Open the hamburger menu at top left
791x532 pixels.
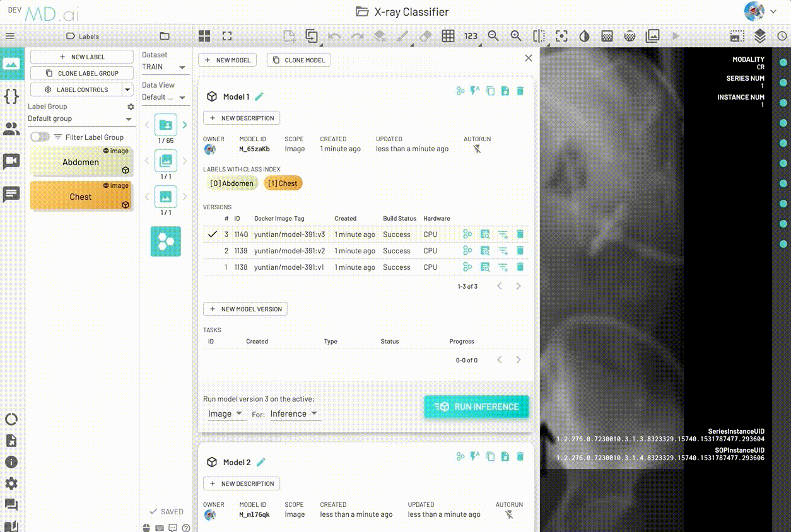(x=11, y=36)
